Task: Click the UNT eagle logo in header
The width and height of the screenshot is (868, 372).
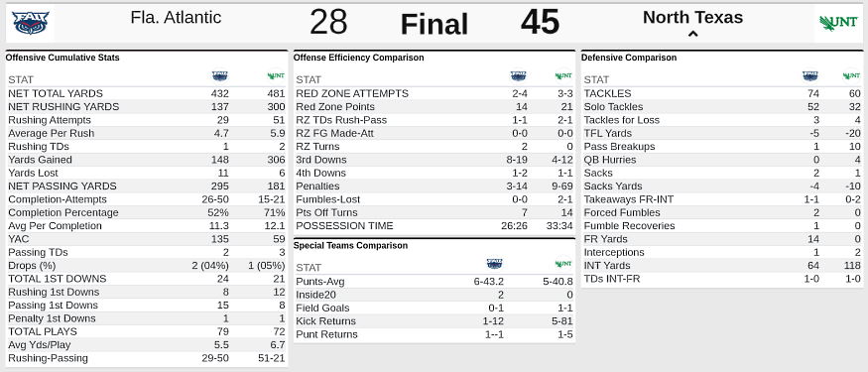Action: click(838, 23)
